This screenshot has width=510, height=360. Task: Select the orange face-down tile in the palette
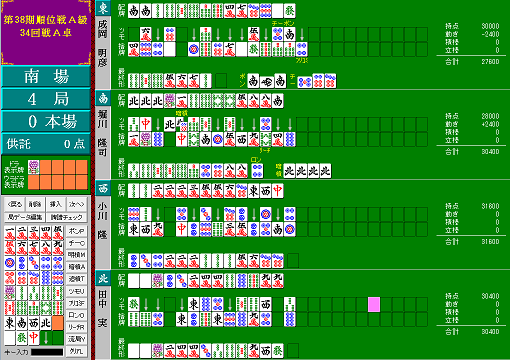pos(58,323)
